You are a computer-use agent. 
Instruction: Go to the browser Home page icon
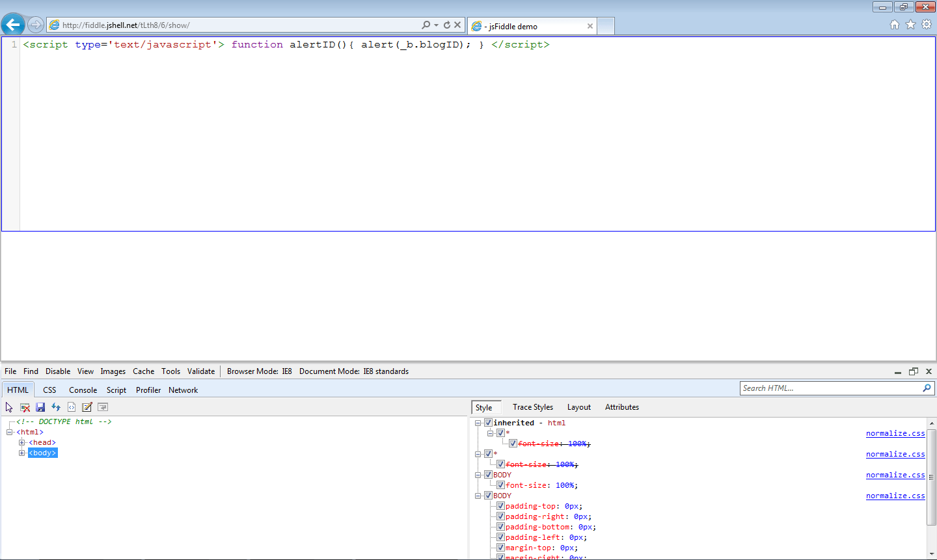click(x=895, y=25)
